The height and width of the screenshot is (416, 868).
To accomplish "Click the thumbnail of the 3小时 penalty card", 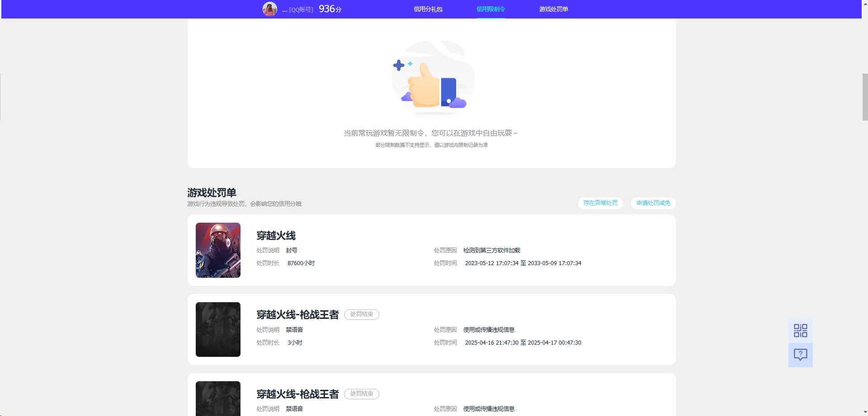I will tap(218, 329).
